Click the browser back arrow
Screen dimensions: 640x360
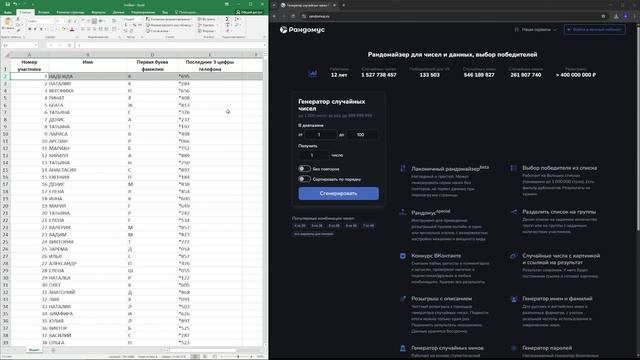click(x=274, y=16)
